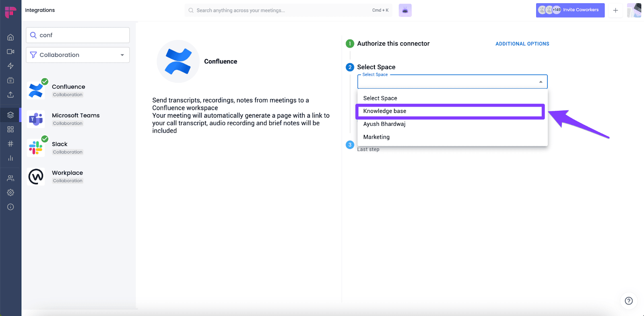Click the upload icon in the sidebar
The image size is (644, 316).
pos(10,94)
